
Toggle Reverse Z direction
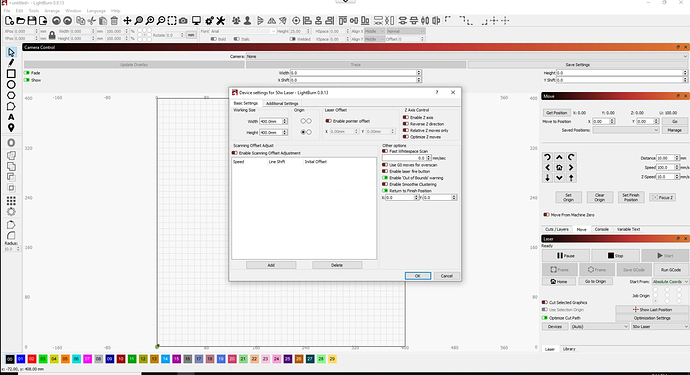click(406, 124)
